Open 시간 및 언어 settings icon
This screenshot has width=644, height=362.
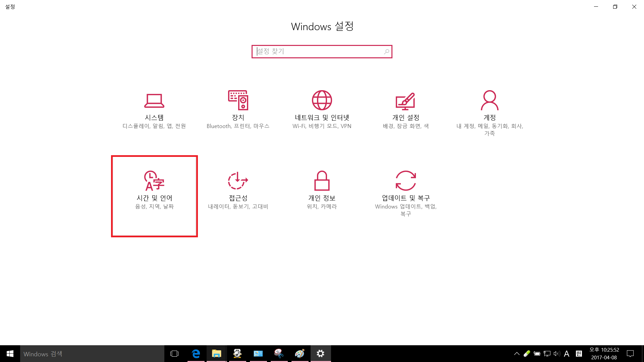[154, 181]
